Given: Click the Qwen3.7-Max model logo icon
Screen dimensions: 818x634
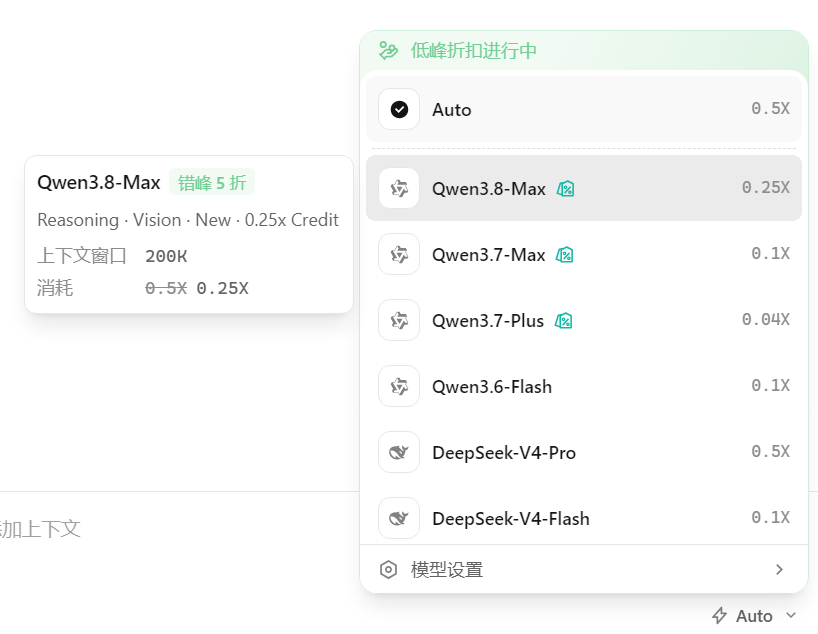Looking at the screenshot, I should pyautogui.click(x=399, y=255).
